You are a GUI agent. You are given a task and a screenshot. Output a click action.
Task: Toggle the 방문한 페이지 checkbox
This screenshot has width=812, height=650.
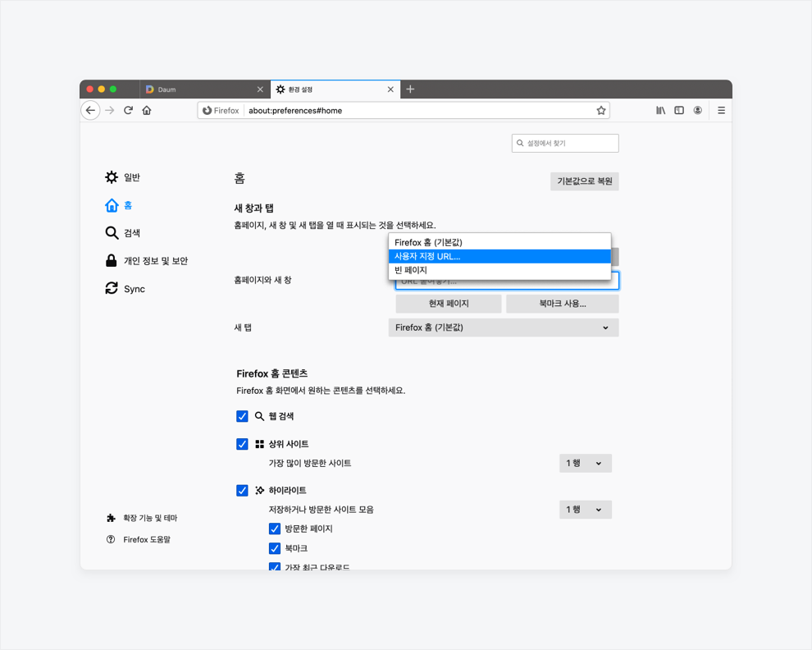275,529
